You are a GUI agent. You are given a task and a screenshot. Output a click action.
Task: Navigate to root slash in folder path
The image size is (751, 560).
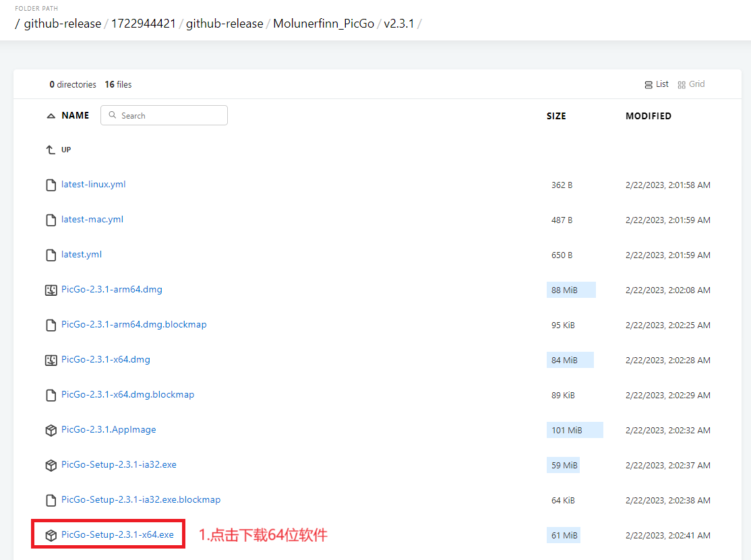[18, 24]
